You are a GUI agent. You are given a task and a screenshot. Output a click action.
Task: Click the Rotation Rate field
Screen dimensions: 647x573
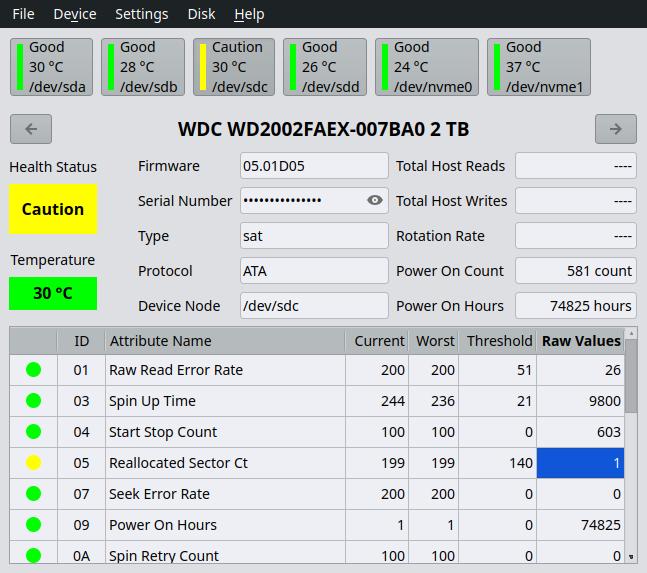576,236
